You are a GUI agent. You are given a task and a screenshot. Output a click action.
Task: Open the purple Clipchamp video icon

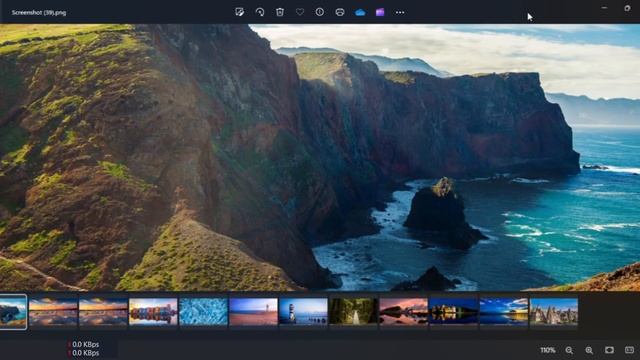point(380,12)
